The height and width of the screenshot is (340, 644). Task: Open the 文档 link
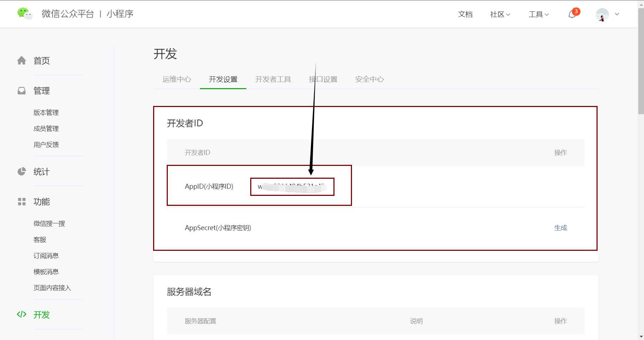click(x=465, y=14)
